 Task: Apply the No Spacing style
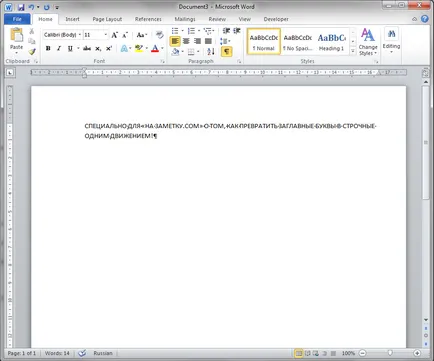click(298, 41)
